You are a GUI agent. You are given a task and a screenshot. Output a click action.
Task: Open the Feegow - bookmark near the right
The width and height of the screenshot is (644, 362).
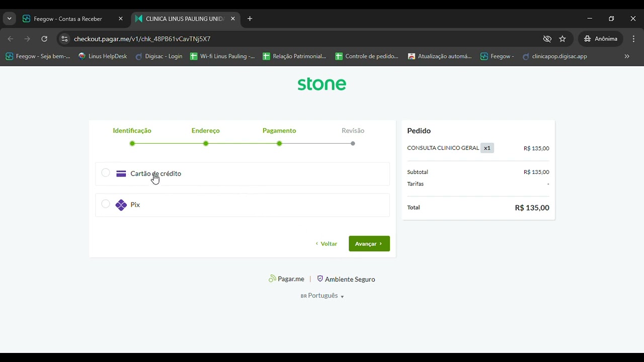tap(498, 56)
